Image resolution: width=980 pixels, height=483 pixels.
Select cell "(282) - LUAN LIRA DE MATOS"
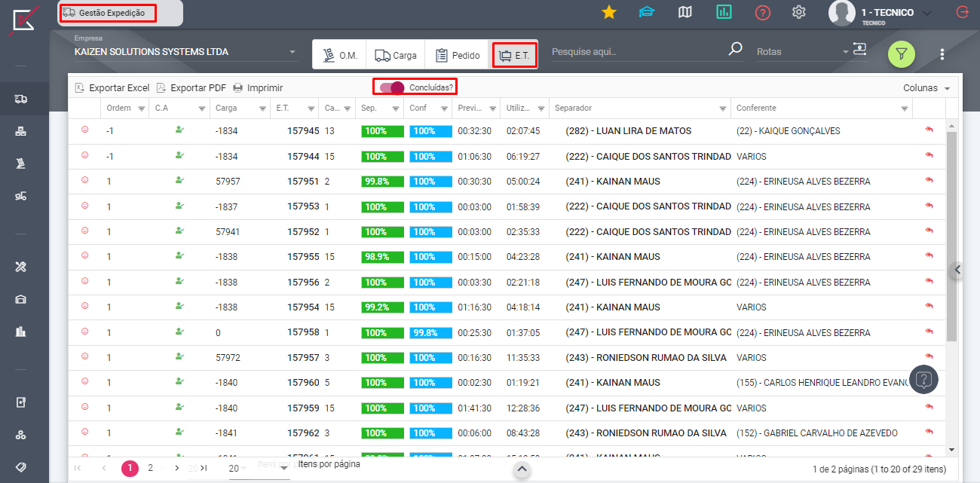point(629,131)
